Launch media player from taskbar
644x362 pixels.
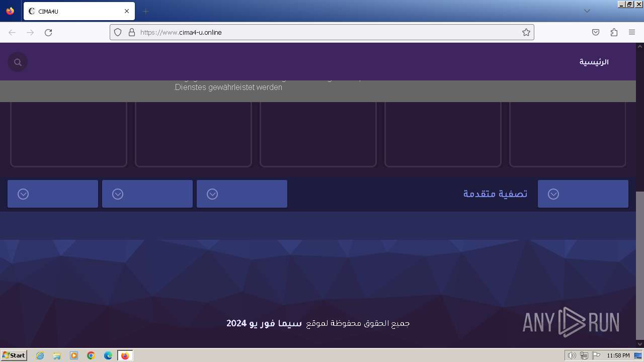tap(74, 355)
